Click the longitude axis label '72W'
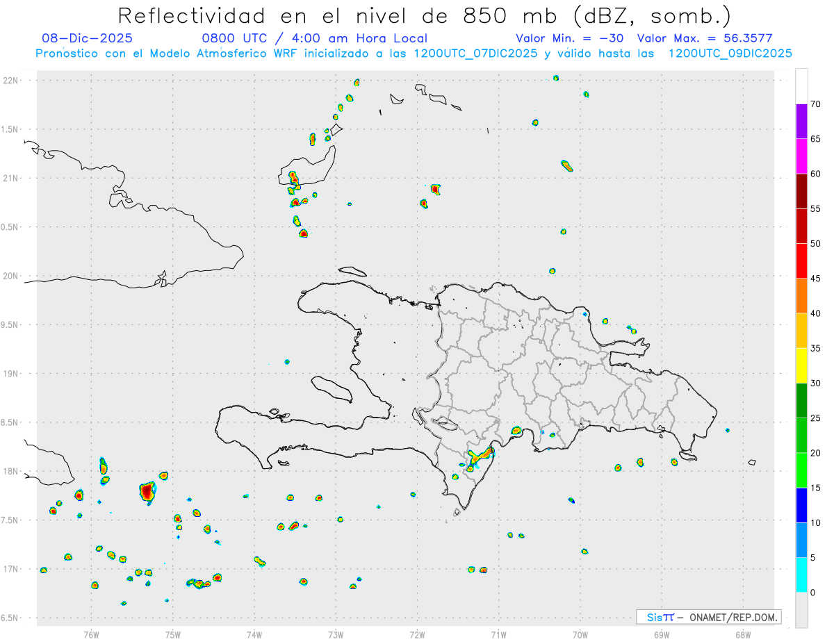 (417, 634)
